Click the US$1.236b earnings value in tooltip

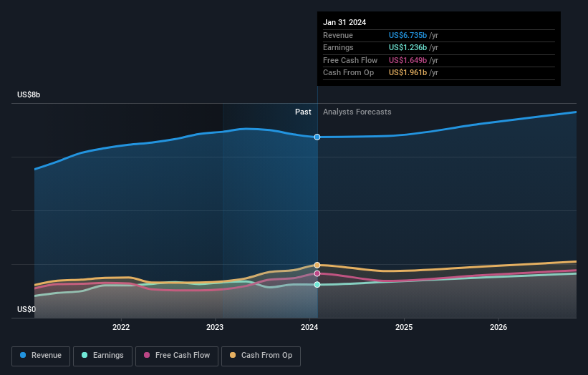[408, 47]
